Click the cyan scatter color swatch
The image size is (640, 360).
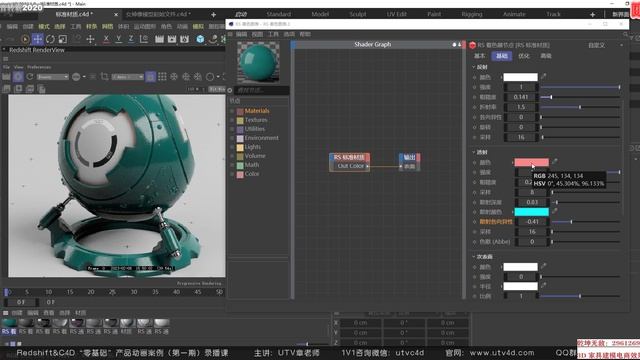click(531, 212)
